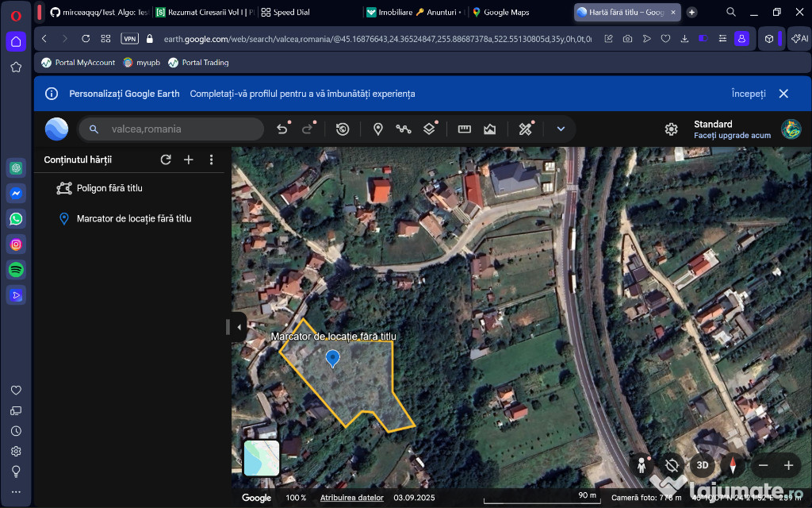
Task: Activate Street View pegman
Action: [642, 465]
